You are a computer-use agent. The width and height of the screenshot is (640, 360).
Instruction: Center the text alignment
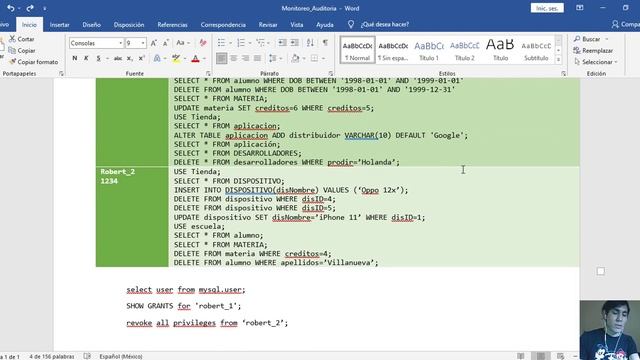tap(233, 58)
